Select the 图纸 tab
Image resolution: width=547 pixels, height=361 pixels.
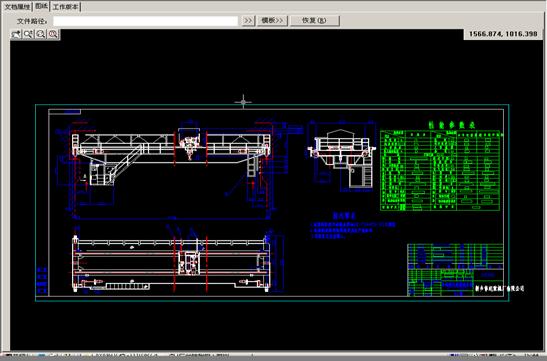[x=42, y=6]
